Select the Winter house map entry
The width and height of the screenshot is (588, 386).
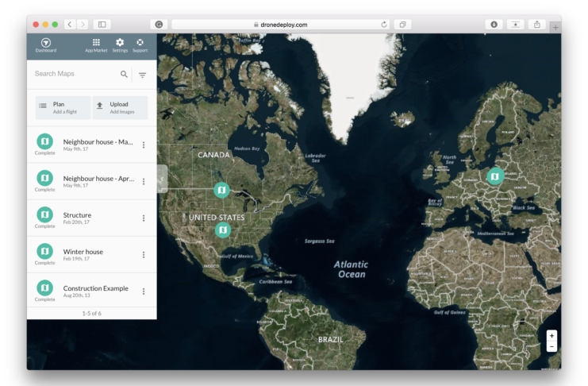(x=83, y=254)
